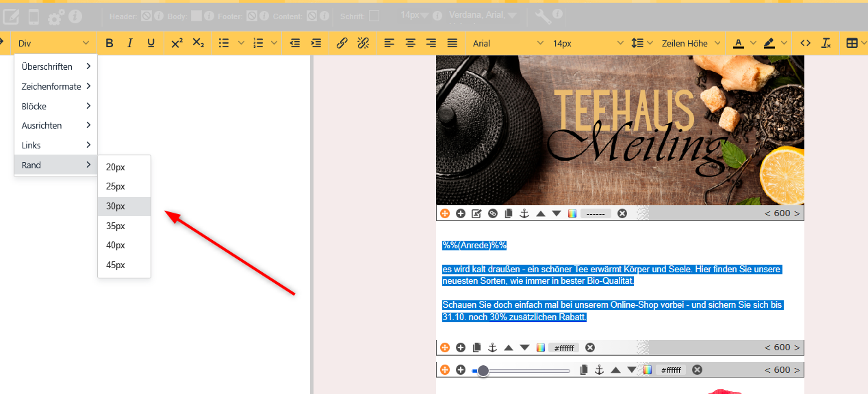The image size is (868, 394).
Task: Insert a link with the chain icon
Action: coord(342,43)
